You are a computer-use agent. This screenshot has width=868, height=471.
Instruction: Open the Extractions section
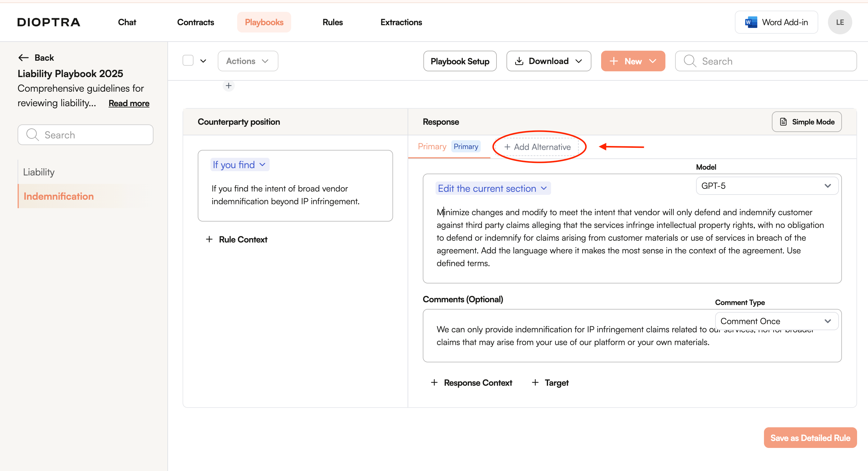[x=401, y=22]
